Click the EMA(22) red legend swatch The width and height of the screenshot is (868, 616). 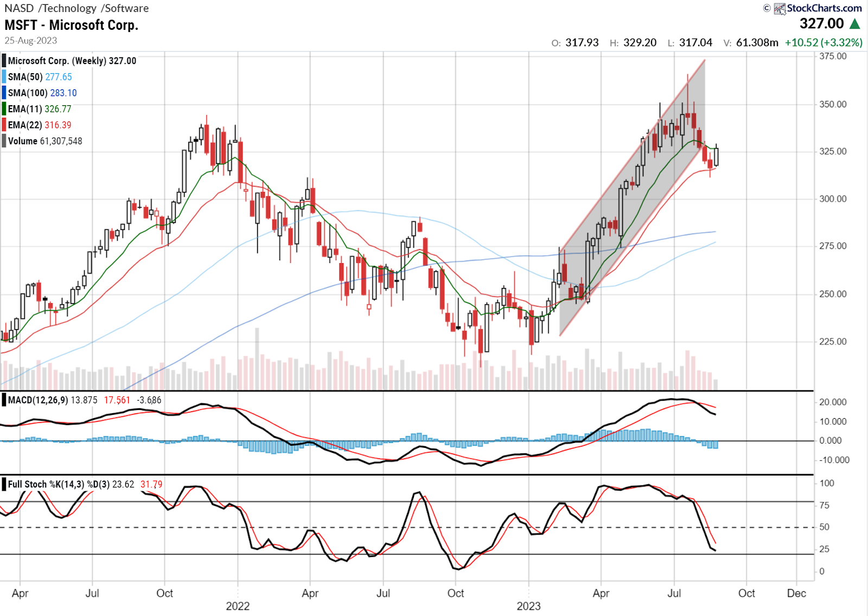[x=4, y=125]
